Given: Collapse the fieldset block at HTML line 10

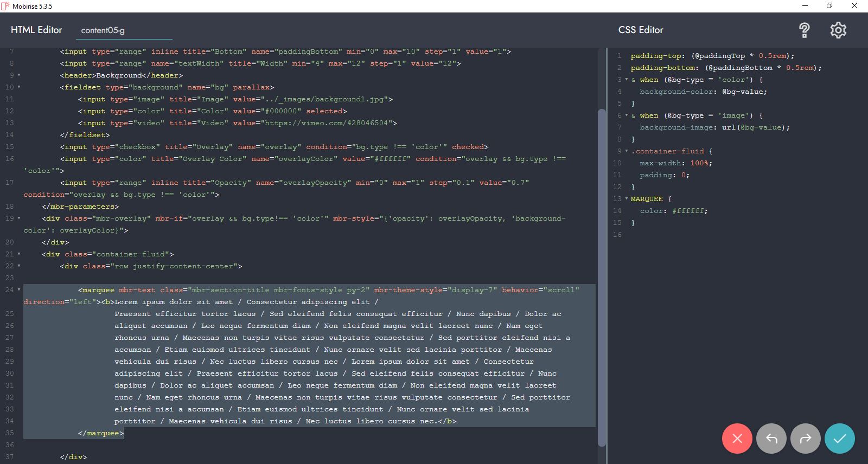Looking at the screenshot, I should pyautogui.click(x=19, y=87).
